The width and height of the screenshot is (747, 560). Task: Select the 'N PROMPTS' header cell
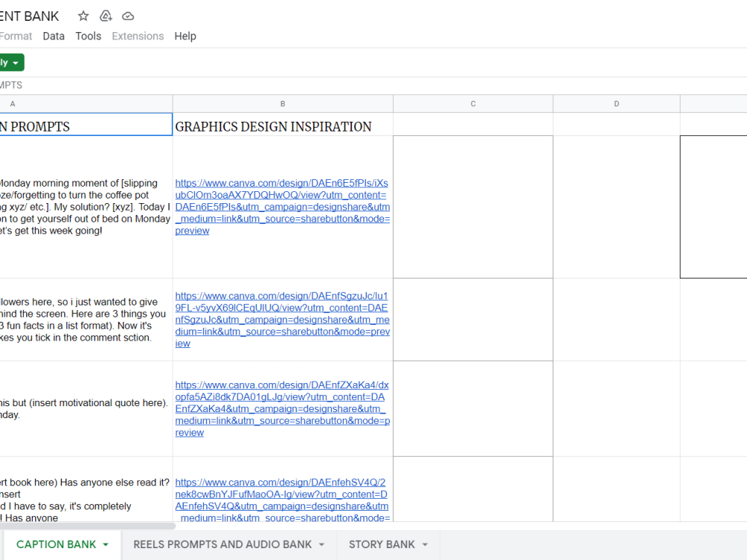[x=86, y=124]
